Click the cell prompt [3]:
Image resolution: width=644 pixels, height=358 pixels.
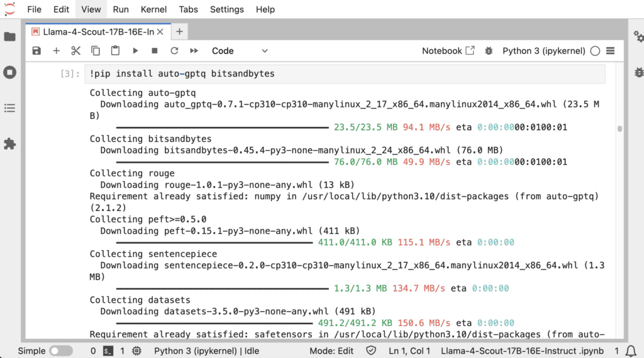click(x=70, y=74)
